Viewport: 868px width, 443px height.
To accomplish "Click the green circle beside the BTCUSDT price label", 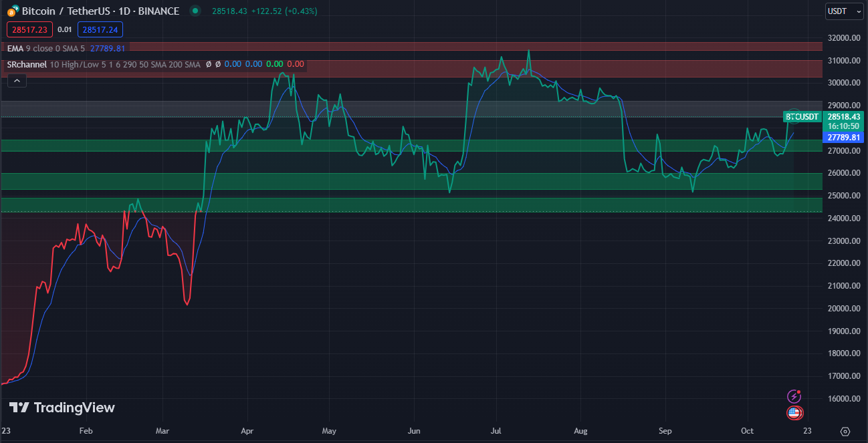I will [793, 116].
